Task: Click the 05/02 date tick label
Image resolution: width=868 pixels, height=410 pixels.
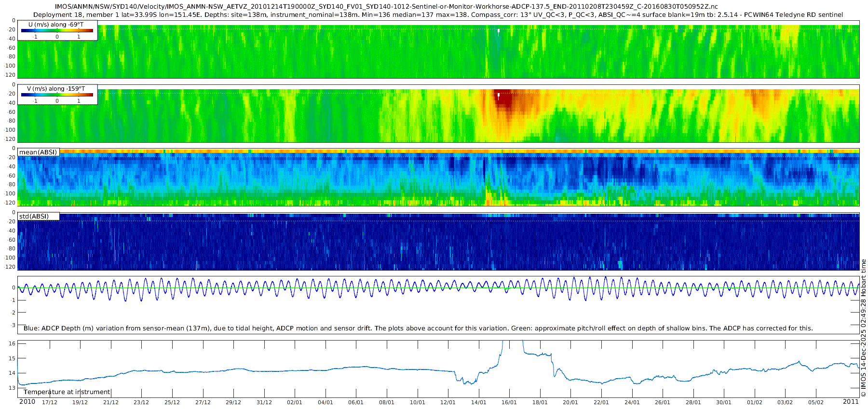Action: (816, 402)
